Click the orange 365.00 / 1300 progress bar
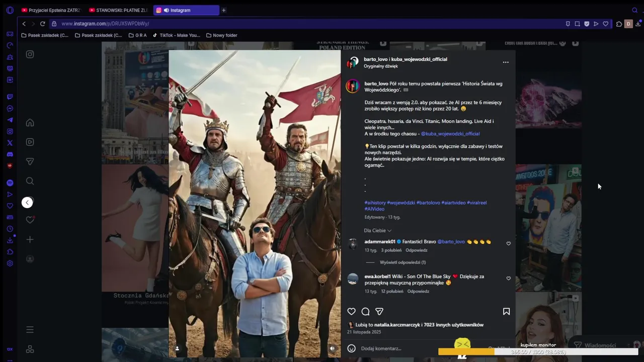The height and width of the screenshot is (362, 644). pos(538,352)
